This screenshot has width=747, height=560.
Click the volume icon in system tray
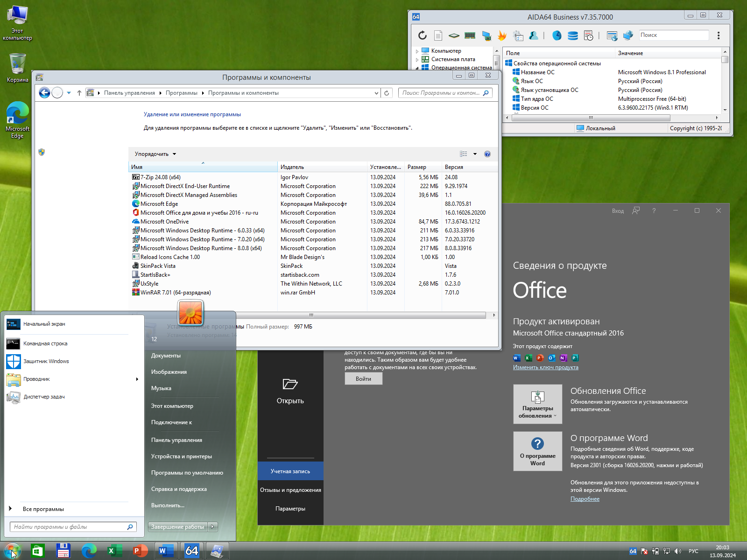(x=678, y=551)
